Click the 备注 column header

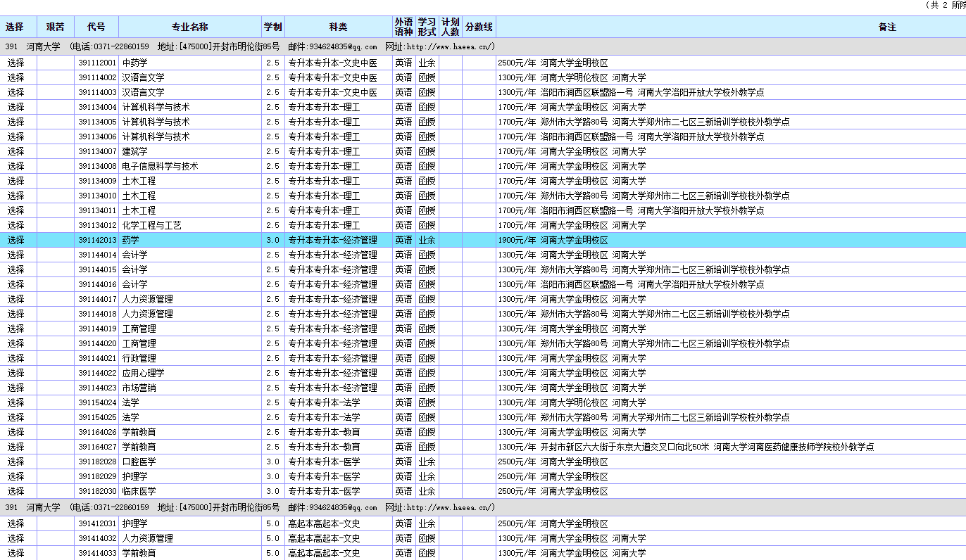pos(887,27)
